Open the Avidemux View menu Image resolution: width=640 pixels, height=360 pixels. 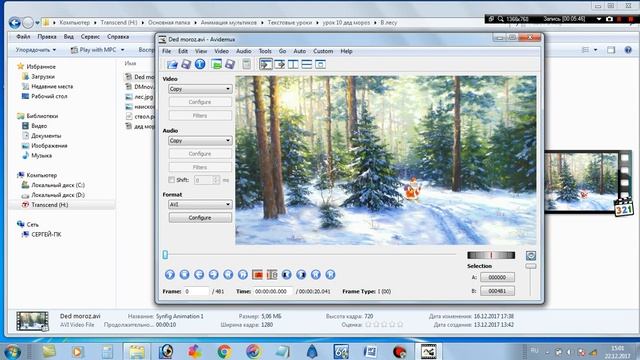[201, 51]
